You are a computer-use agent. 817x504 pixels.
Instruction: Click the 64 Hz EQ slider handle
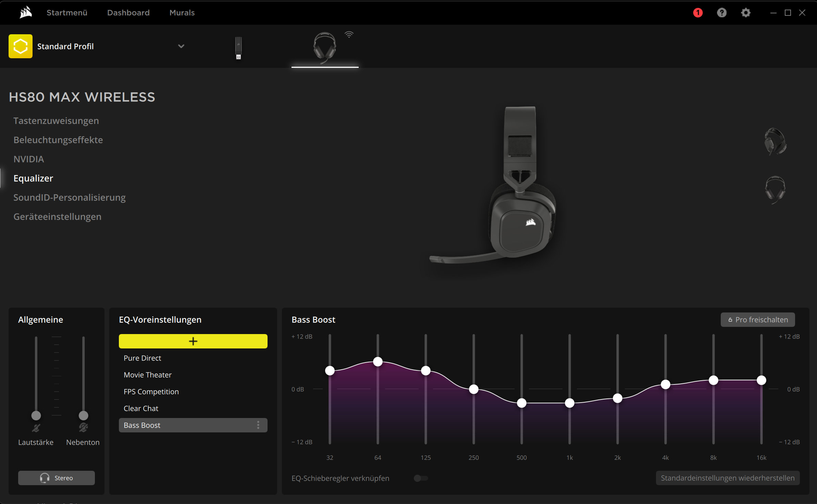378,361
